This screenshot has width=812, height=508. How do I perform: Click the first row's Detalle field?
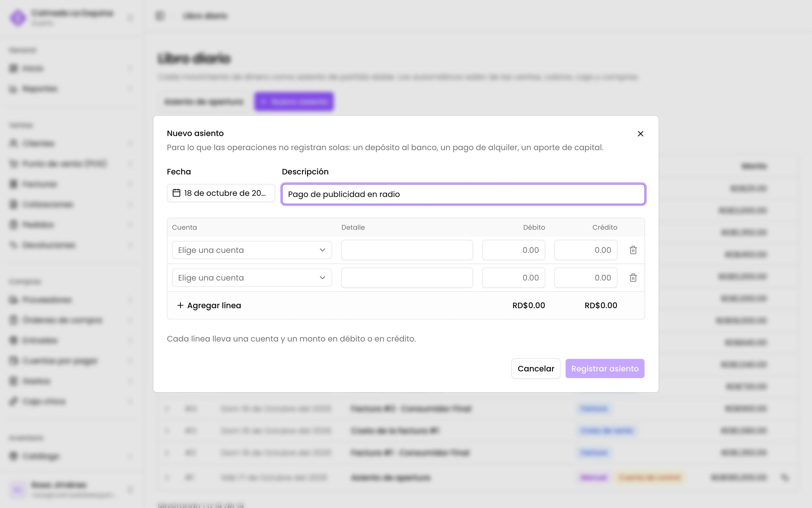point(407,250)
